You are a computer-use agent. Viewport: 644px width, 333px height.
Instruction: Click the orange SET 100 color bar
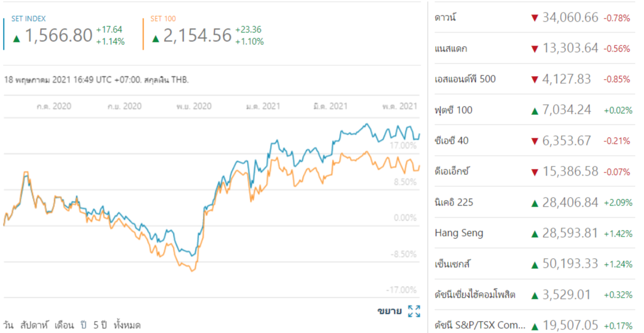point(144,34)
